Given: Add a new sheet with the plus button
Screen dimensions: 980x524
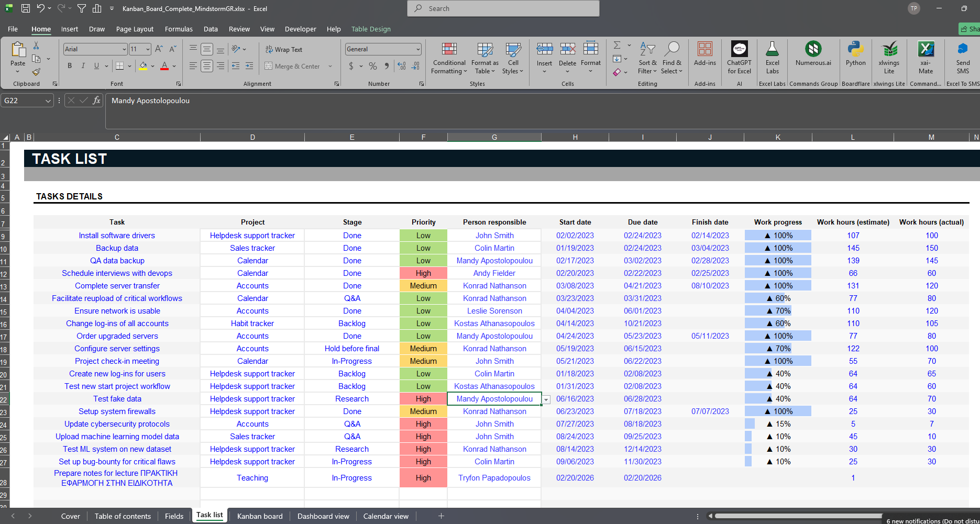Looking at the screenshot, I should pyautogui.click(x=441, y=516).
